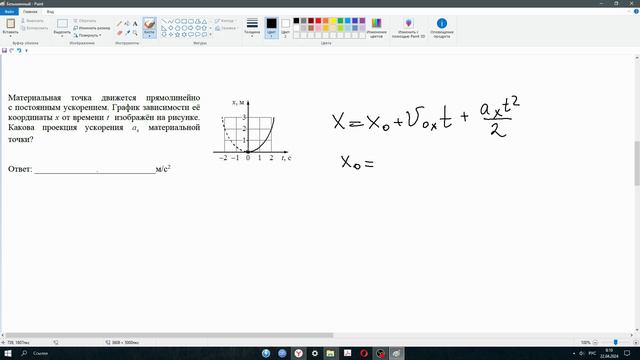Screen dimensions: 640x360
Task: Pick the Oval shape in the shapes gallery
Action: 178,21
